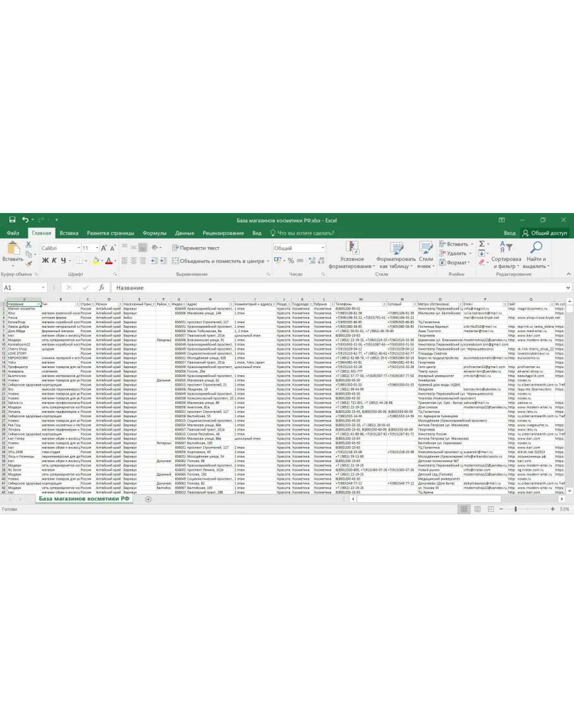Click the zoom slider handle

point(515,509)
